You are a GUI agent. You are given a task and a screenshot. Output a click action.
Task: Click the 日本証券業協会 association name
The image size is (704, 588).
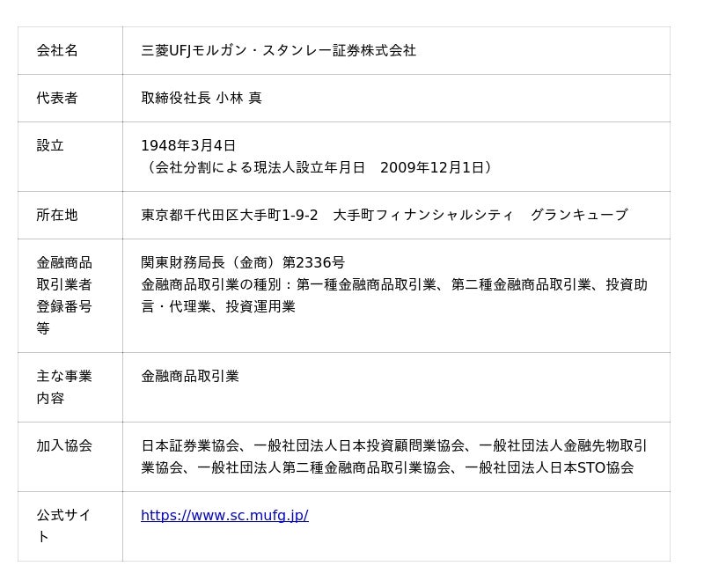pyautogui.click(x=190, y=446)
